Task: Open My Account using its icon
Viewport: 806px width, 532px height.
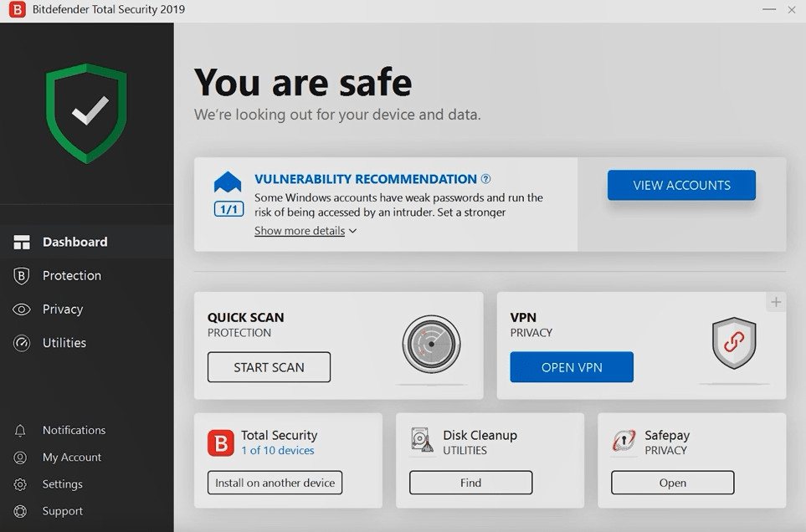Action: pyautogui.click(x=21, y=457)
